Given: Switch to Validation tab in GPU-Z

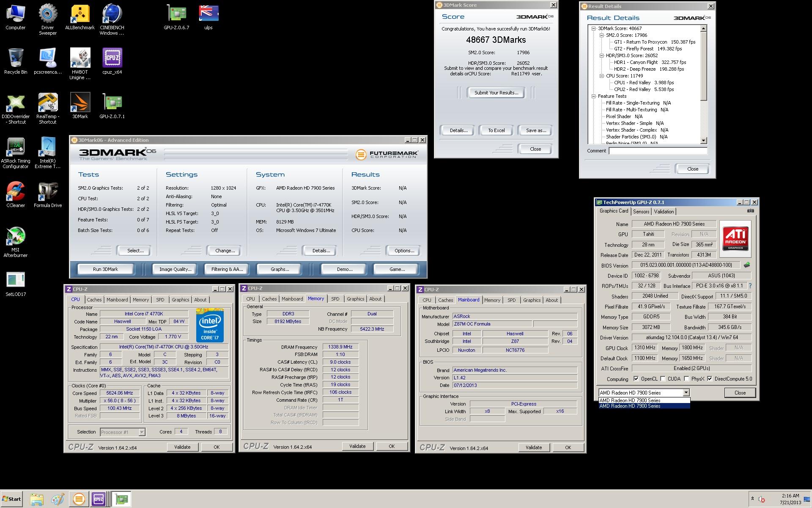Looking at the screenshot, I should point(664,212).
